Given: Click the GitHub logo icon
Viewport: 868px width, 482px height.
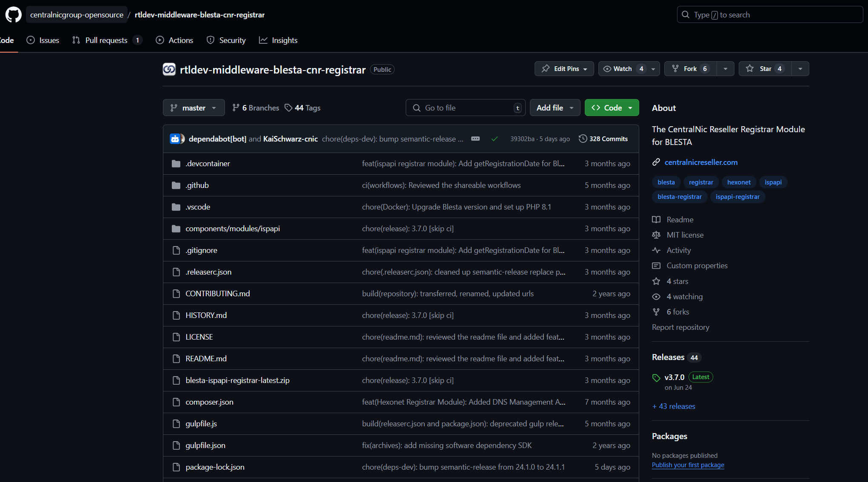Looking at the screenshot, I should 13,14.
